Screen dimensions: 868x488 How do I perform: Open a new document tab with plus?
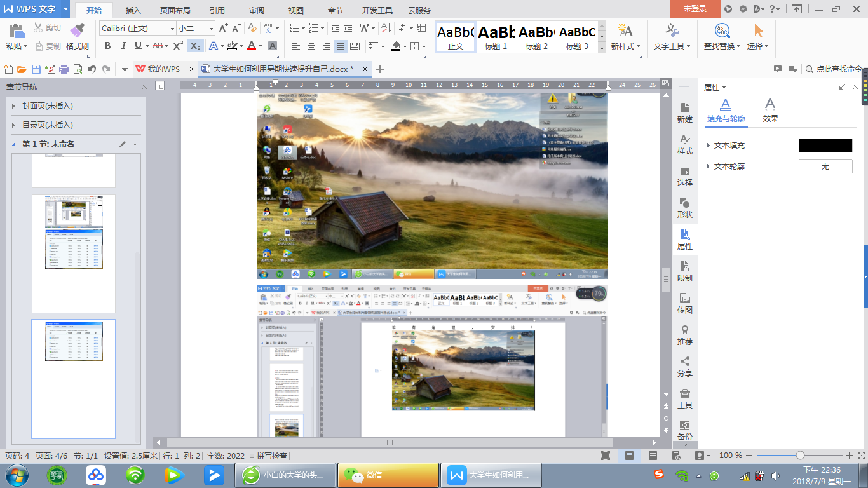380,69
